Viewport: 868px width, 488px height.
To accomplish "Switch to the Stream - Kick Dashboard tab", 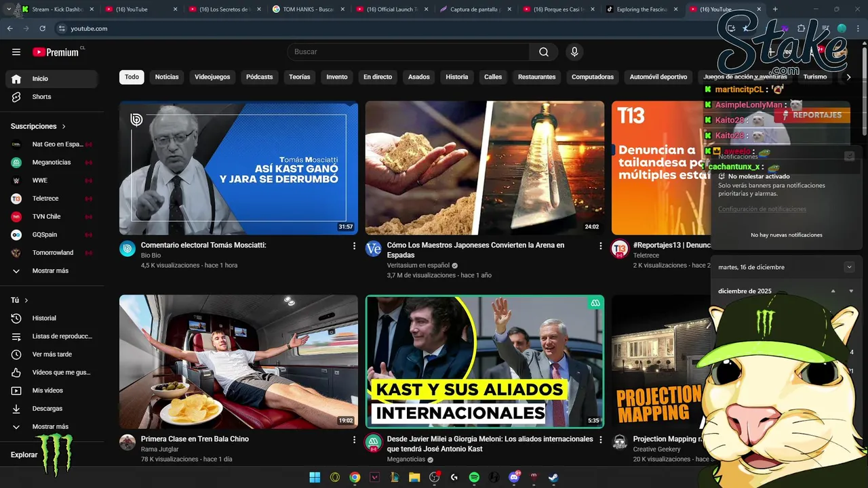I will 56,9.
